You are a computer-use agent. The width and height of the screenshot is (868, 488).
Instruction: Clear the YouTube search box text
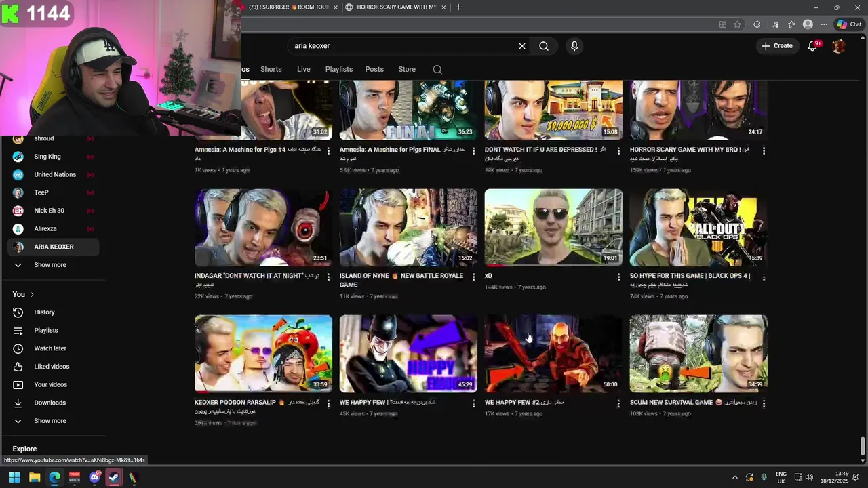click(522, 46)
